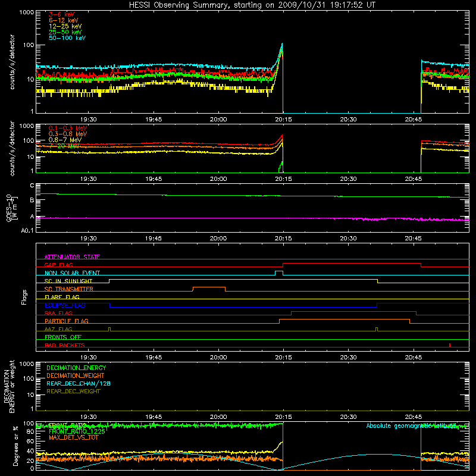The image size is (476, 476).
Task: Click 20:00 tick under the MeV panel
Action: [218, 179]
